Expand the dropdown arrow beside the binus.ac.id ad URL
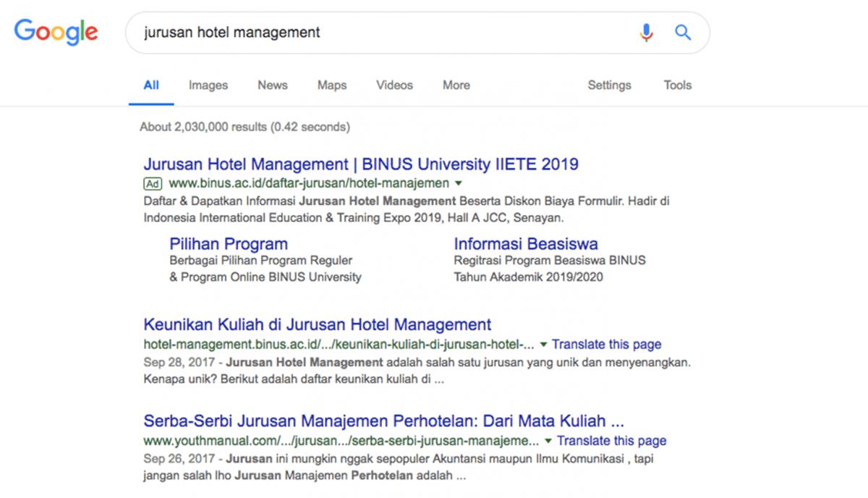The image size is (868, 498). click(x=459, y=184)
